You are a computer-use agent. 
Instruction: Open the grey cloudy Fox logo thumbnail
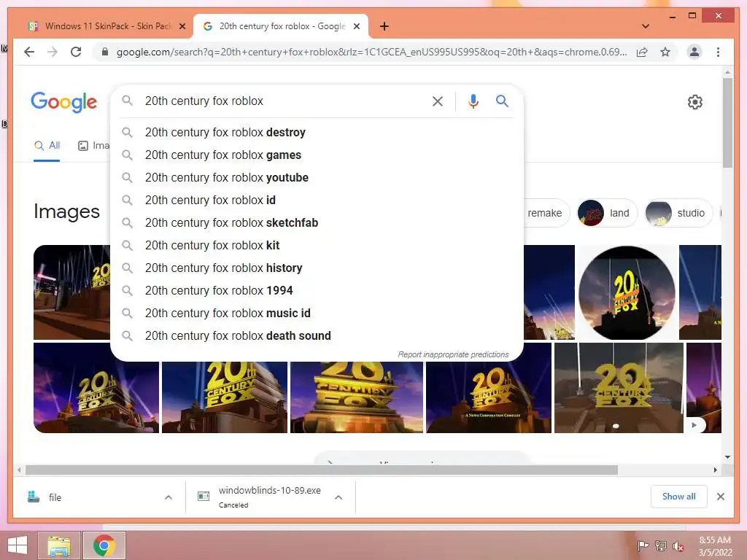point(619,388)
